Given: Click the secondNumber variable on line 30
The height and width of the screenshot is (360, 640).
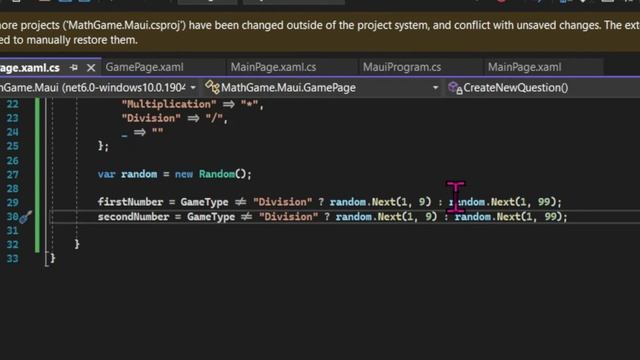Looking at the screenshot, I should coord(133,217).
